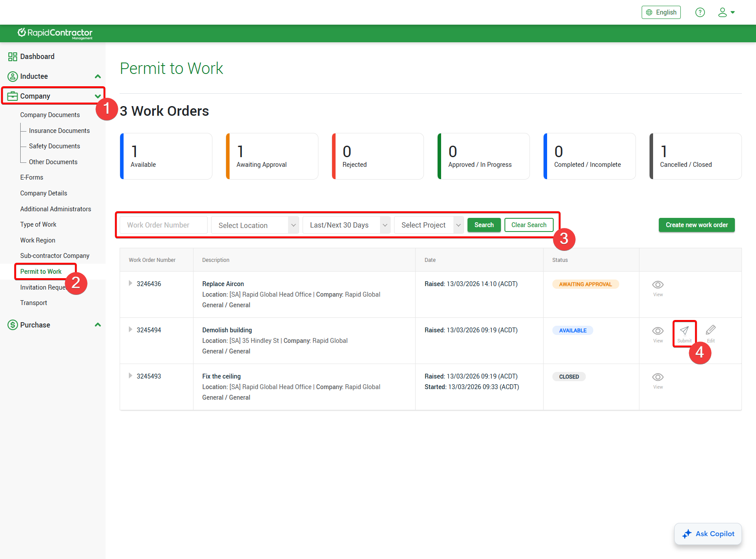
Task: Click the Dashboard grid icon
Action: pos(12,57)
